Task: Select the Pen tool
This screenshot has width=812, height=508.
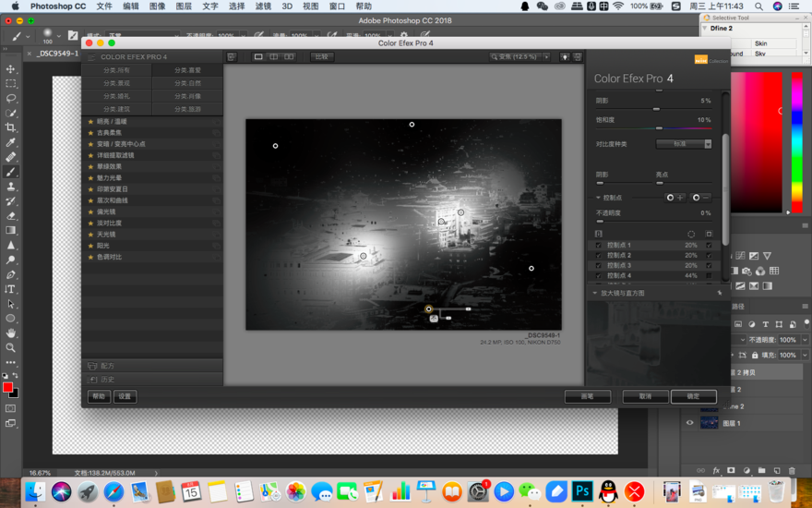Action: 10,274
